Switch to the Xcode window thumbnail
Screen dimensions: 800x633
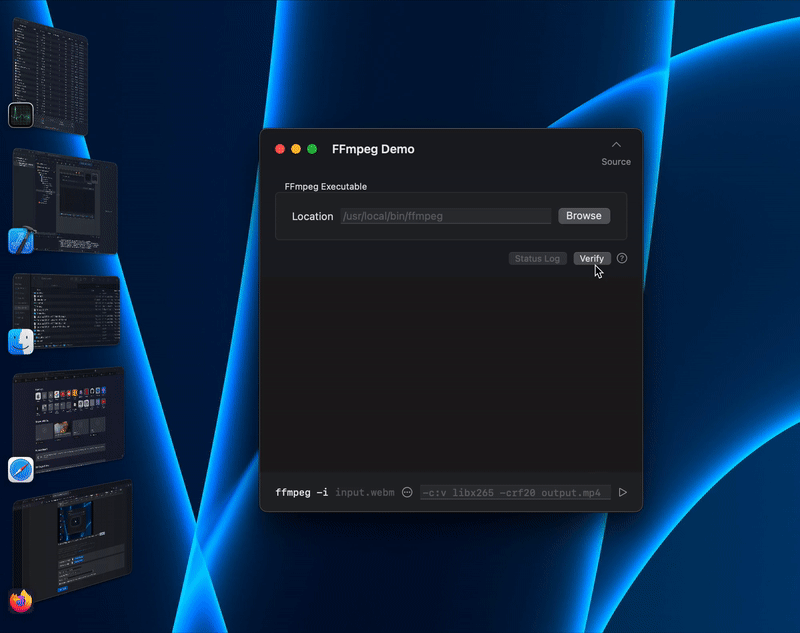tap(65, 200)
